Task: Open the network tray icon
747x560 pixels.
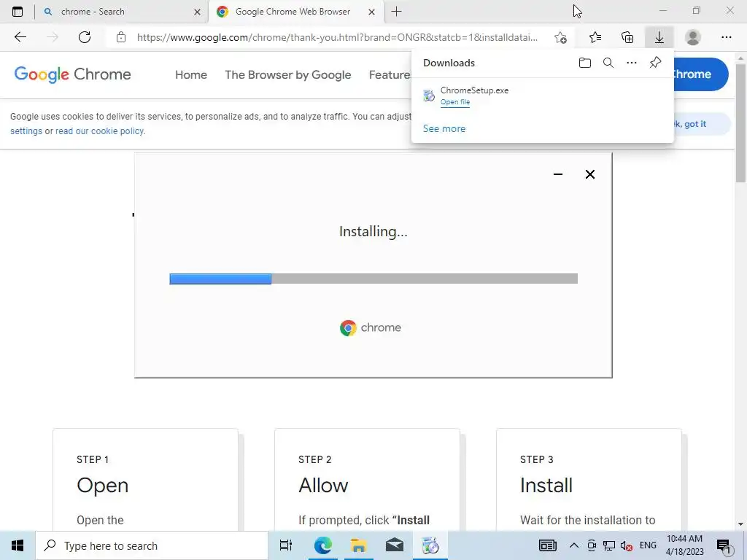Action: 609,546
